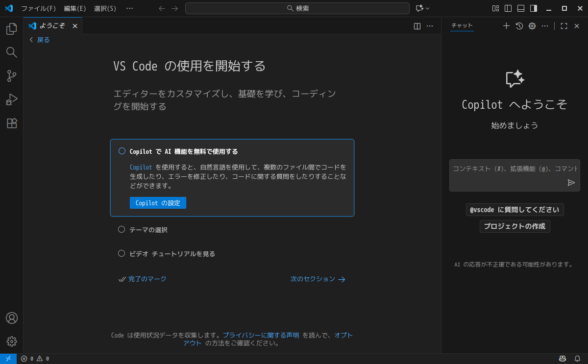Open the ファイル(F) menu

click(x=39, y=8)
